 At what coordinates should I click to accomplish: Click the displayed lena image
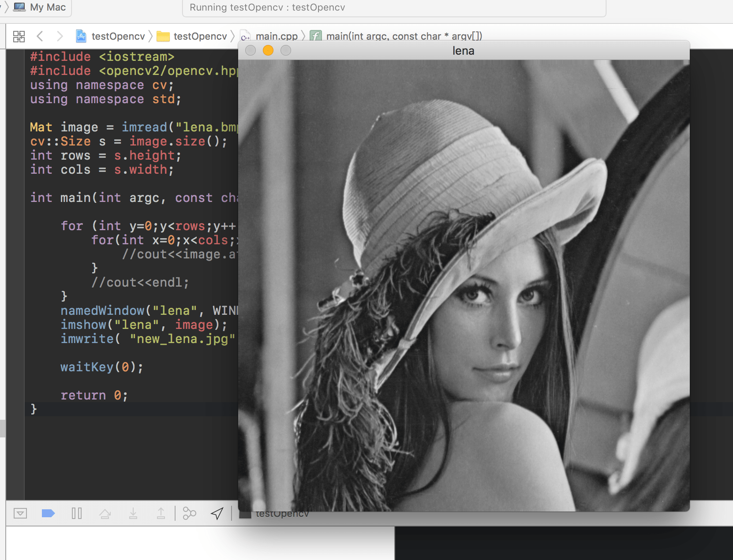464,285
